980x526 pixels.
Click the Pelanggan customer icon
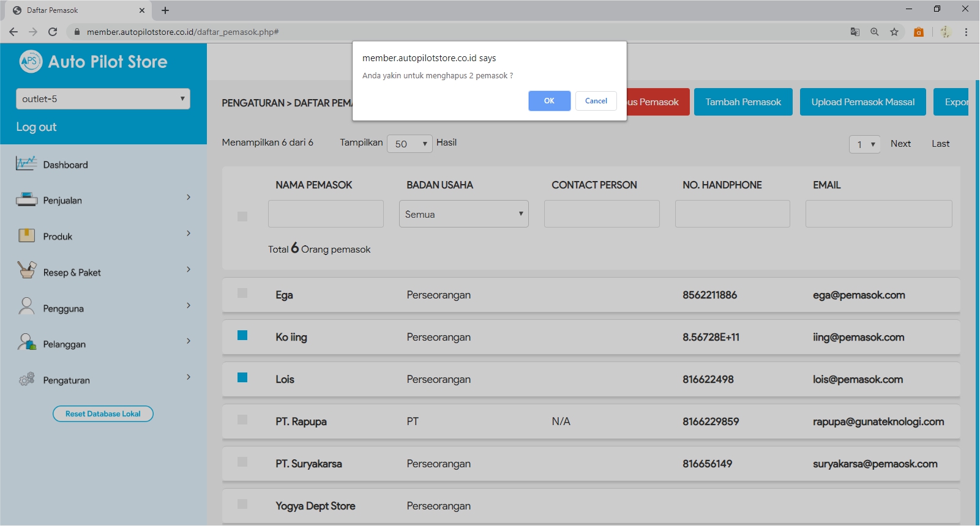pos(26,343)
